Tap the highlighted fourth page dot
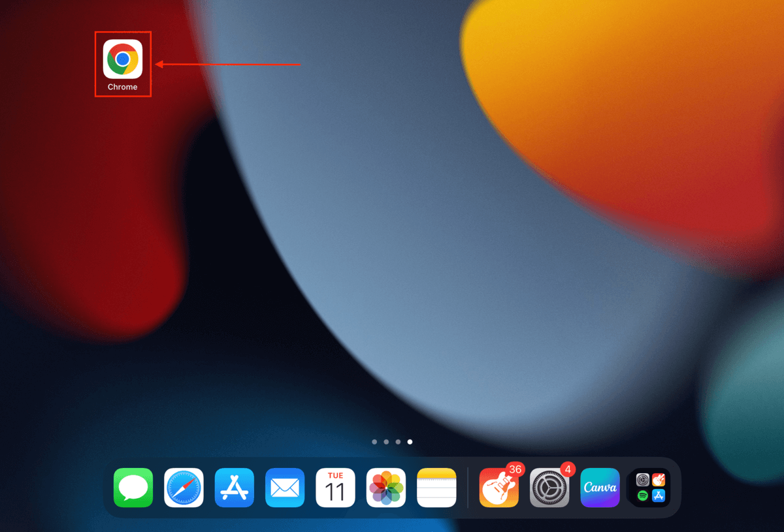784x532 pixels. pos(410,442)
